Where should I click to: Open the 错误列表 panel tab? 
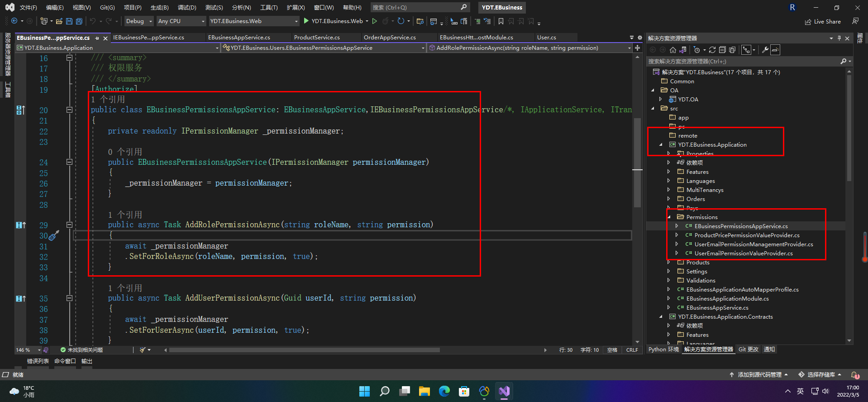coord(38,361)
